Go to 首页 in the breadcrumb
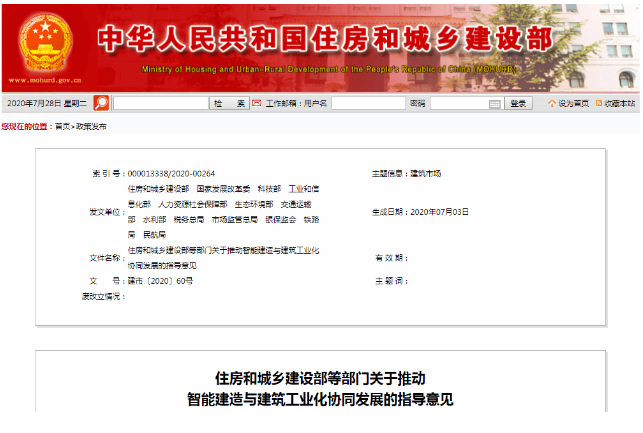This screenshot has width=643, height=433. 62,127
